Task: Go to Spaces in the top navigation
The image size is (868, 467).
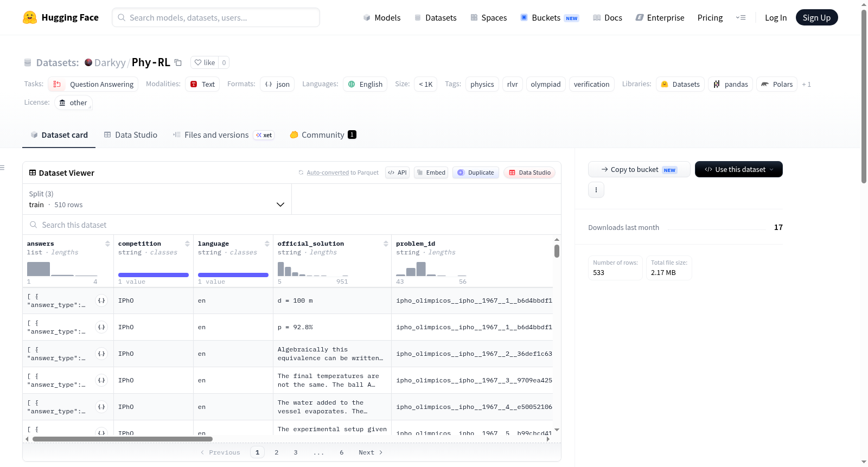Action: coord(488,17)
